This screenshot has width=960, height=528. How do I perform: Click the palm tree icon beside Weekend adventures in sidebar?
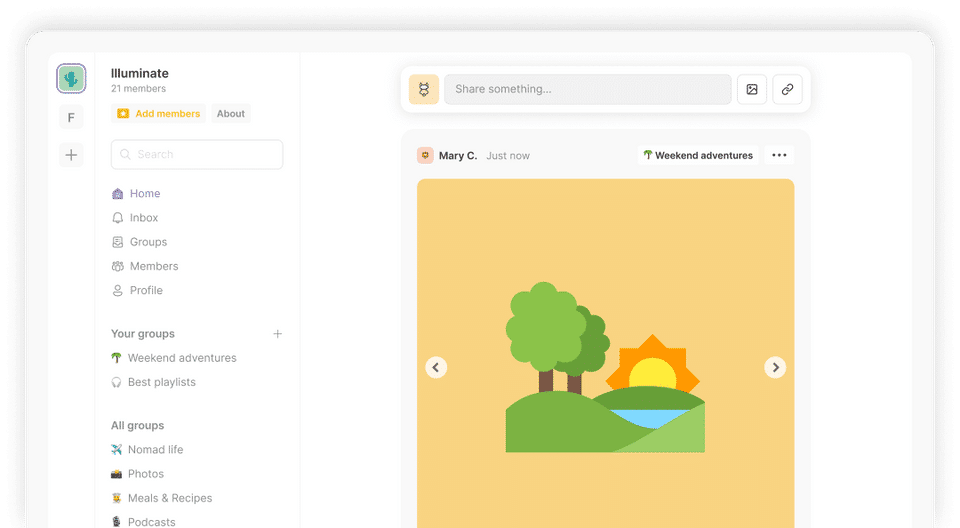pyautogui.click(x=116, y=358)
